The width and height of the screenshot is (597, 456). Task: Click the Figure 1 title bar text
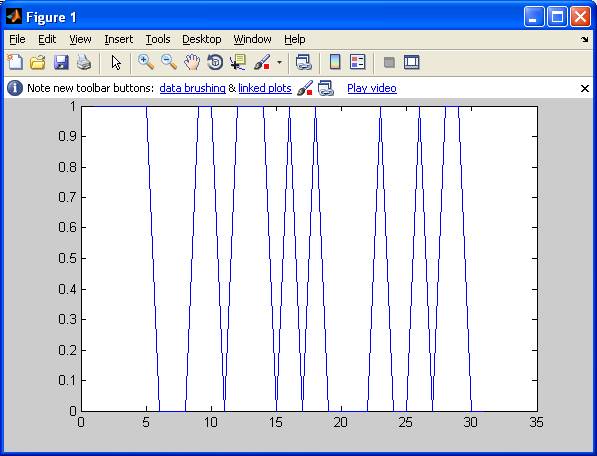[51, 17]
